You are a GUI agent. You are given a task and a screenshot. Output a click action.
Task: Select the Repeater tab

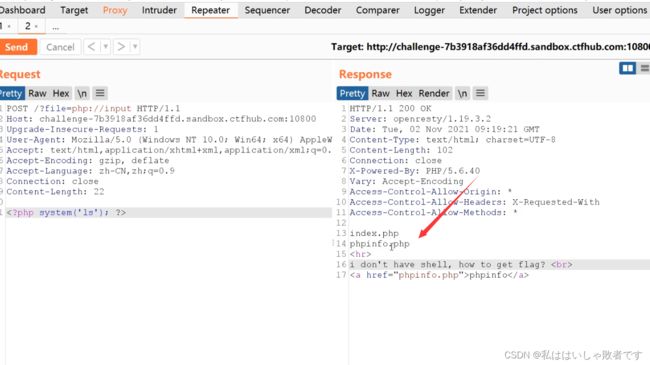[x=211, y=10]
